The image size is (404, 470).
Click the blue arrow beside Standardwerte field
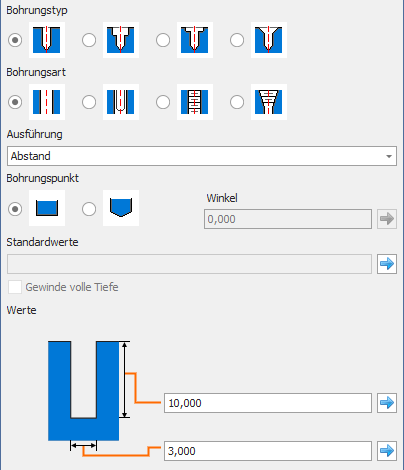pos(387,264)
